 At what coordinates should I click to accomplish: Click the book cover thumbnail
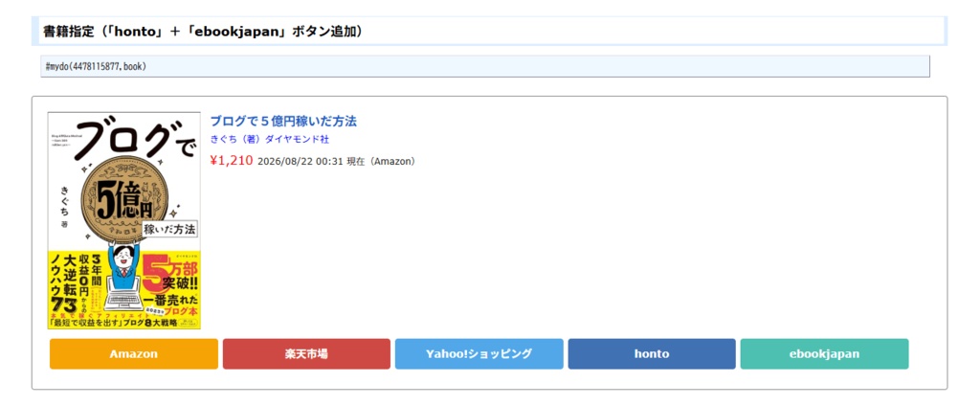pyautogui.click(x=124, y=221)
